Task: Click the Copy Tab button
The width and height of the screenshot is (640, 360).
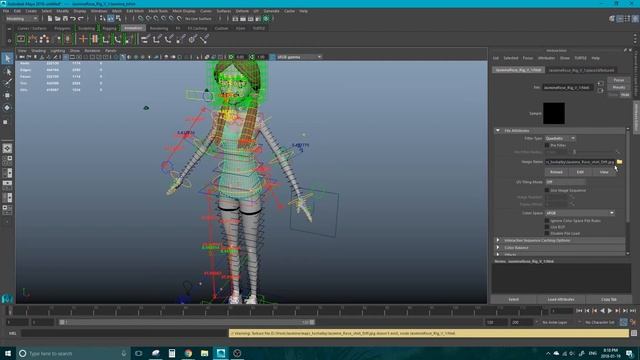Action: [x=609, y=300]
